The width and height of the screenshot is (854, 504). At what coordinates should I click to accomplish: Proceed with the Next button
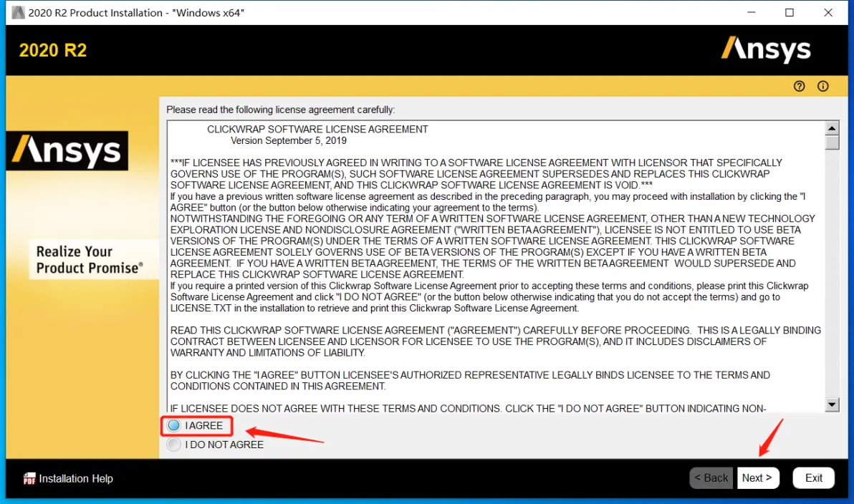(757, 478)
